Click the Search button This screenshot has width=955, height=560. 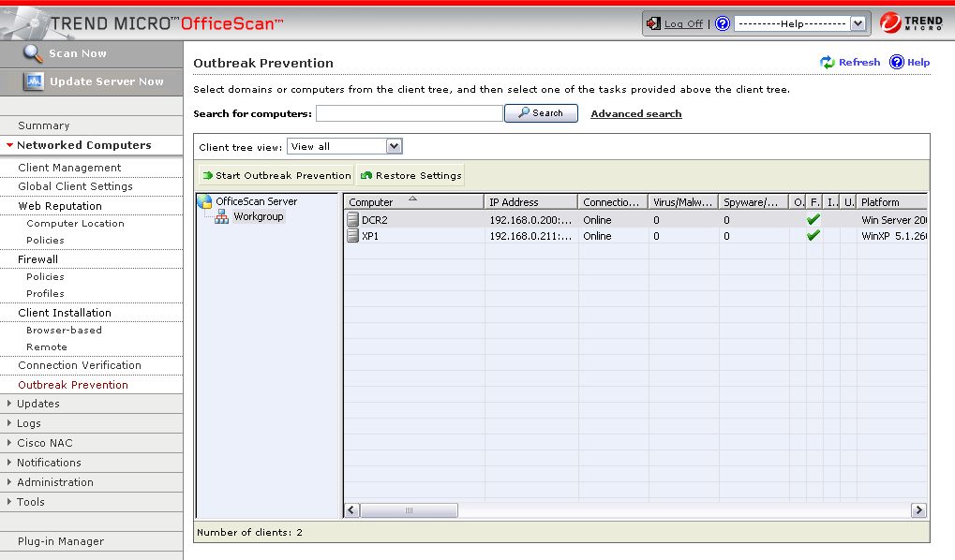point(541,113)
